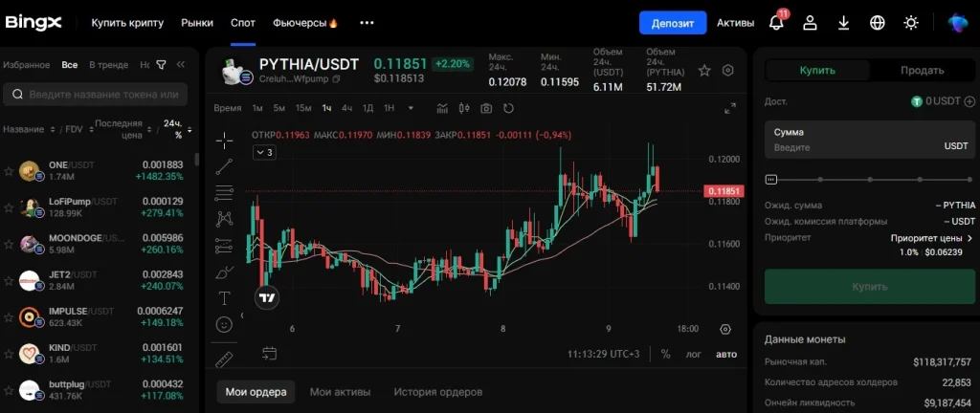
Task: Open Рынки menu item
Action: click(197, 23)
